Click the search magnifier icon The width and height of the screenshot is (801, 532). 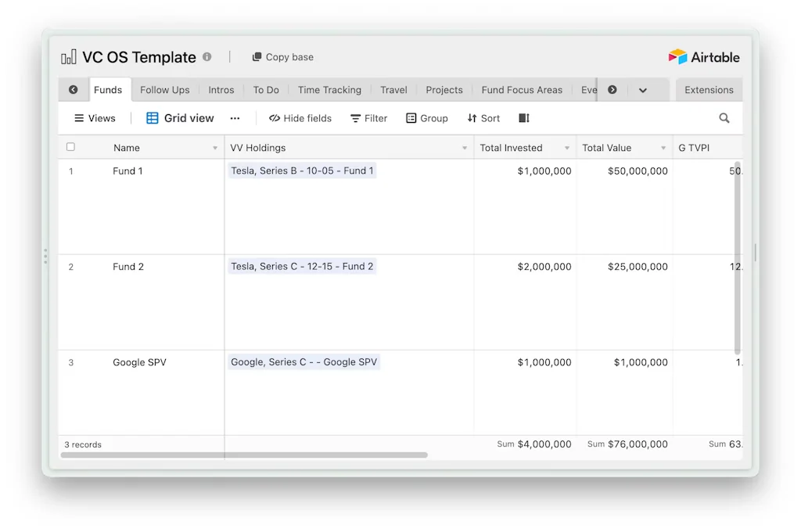coord(724,118)
